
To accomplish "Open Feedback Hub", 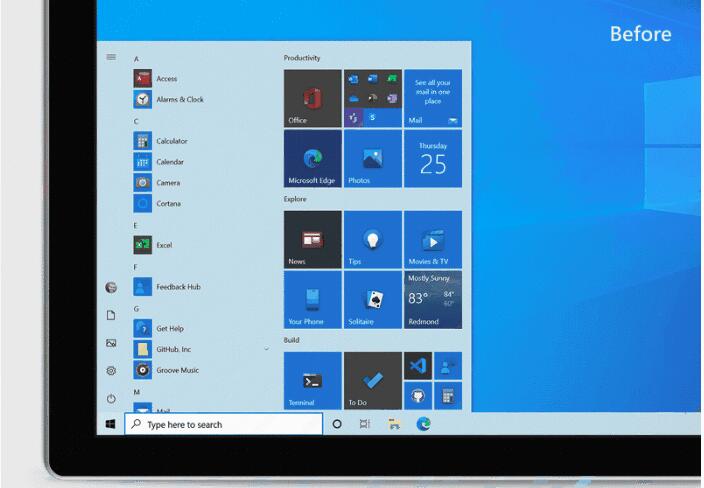I will (x=167, y=287).
